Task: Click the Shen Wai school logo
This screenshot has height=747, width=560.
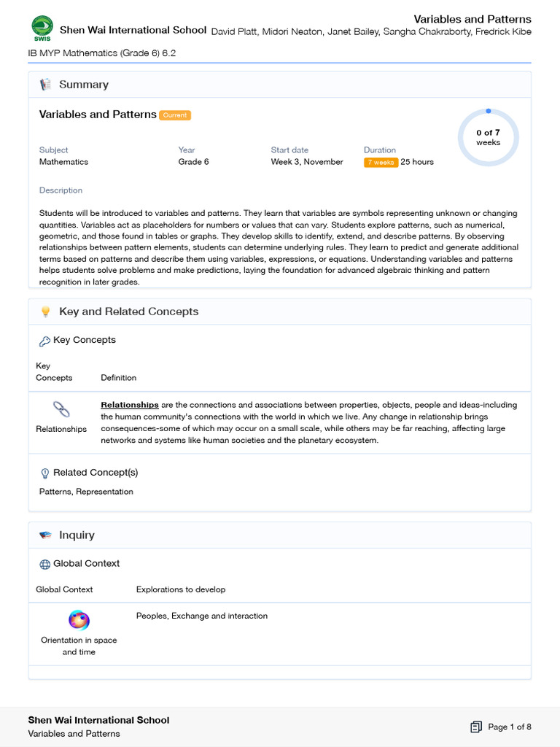Action: pos(42,29)
